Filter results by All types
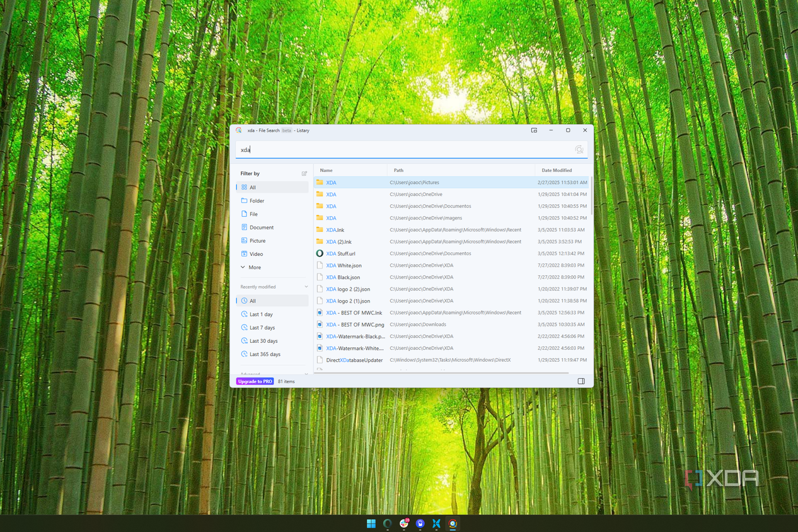 pos(273,187)
